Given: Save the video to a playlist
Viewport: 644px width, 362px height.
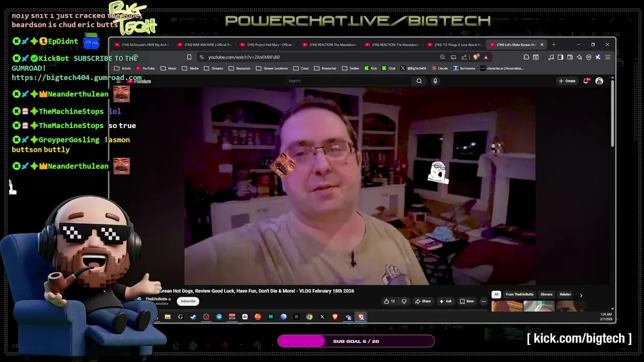Looking at the screenshot, I should pyautogui.click(x=467, y=301).
